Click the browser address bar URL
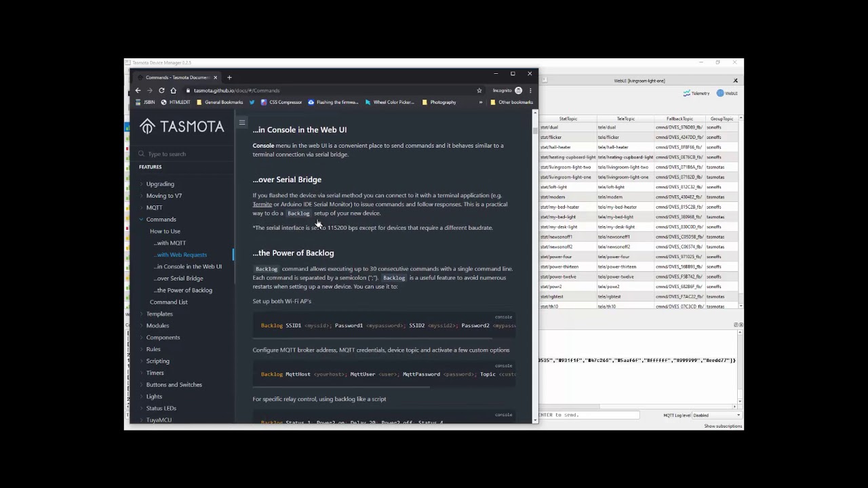 [236, 90]
